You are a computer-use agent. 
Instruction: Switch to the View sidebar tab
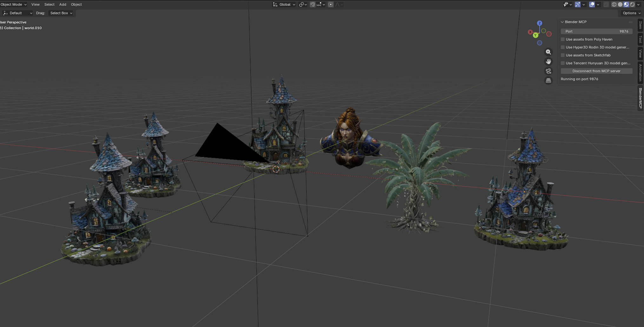(640, 53)
